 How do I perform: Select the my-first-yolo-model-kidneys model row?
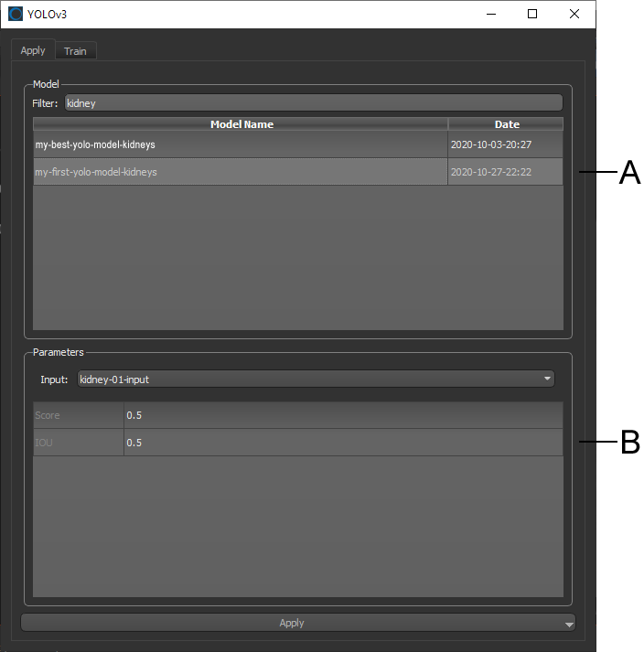[240, 172]
